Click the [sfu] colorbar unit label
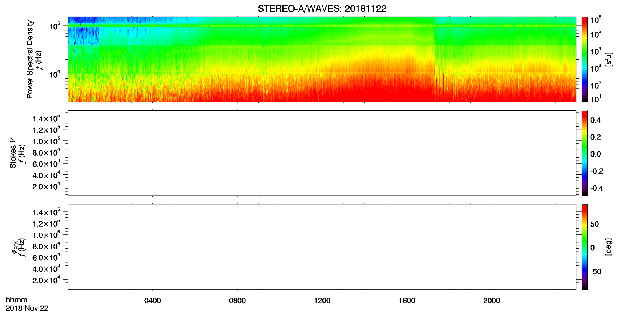The image size is (644, 332). (x=609, y=59)
